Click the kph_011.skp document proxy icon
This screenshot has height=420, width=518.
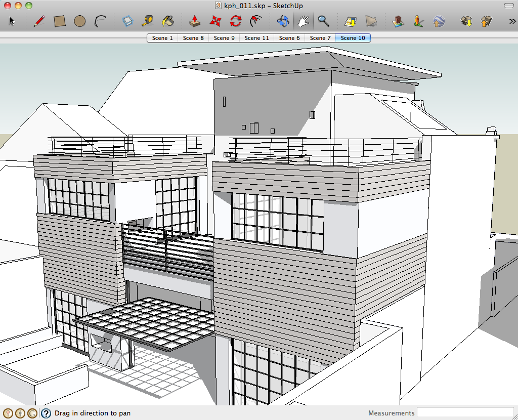[218, 6]
